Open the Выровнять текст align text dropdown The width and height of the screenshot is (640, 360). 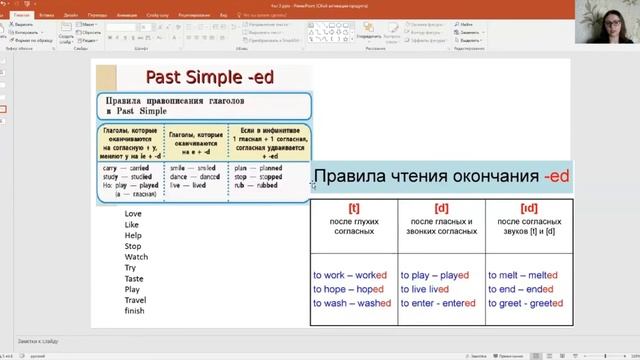(262, 33)
